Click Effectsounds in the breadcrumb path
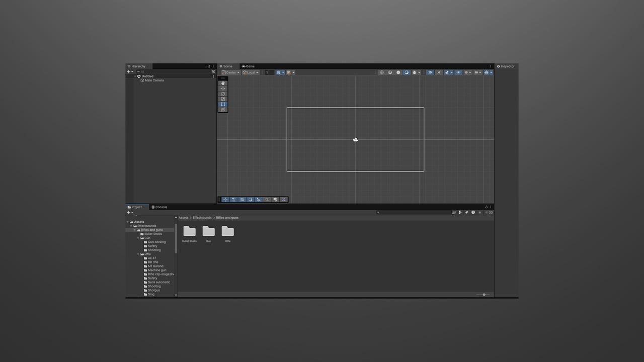 pyautogui.click(x=202, y=218)
